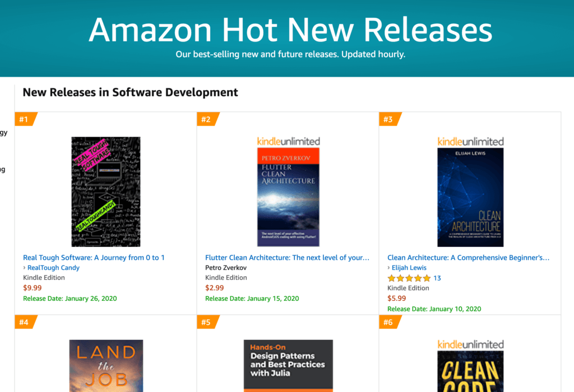Click the Flutter Clean Architecture title link
The width and height of the screenshot is (574, 392).
(x=288, y=258)
